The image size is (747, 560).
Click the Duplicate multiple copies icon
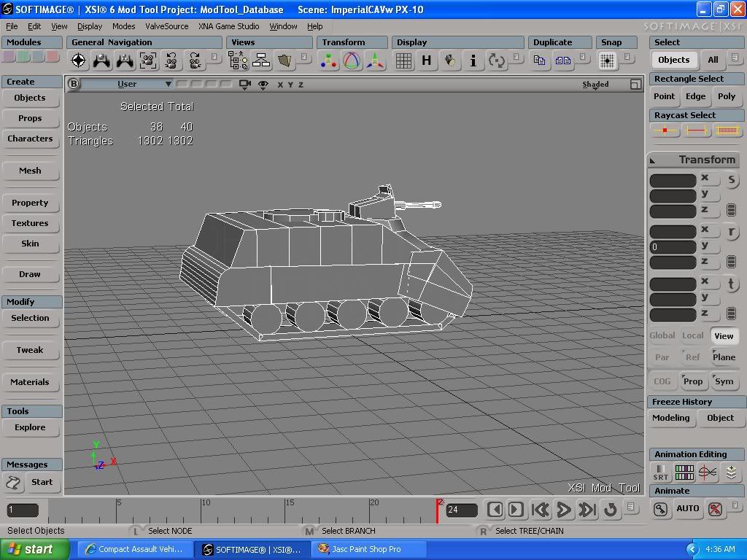(x=562, y=61)
